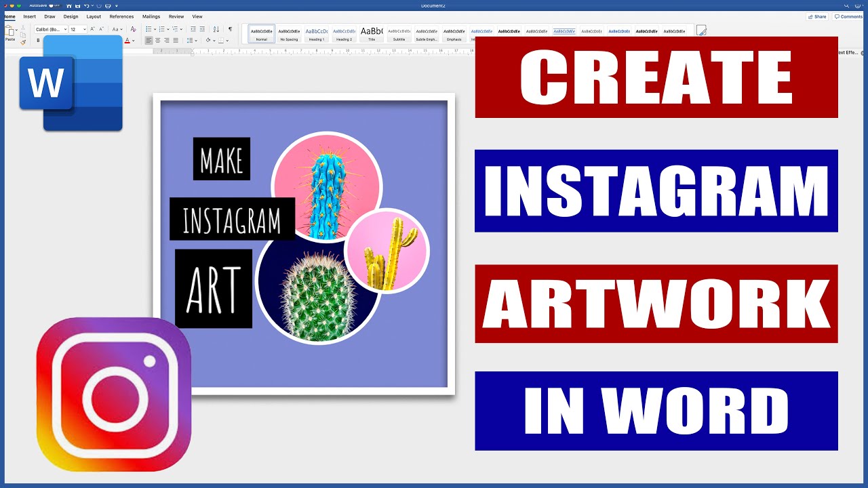
Task: Toggle Align Left
Action: [x=149, y=41]
